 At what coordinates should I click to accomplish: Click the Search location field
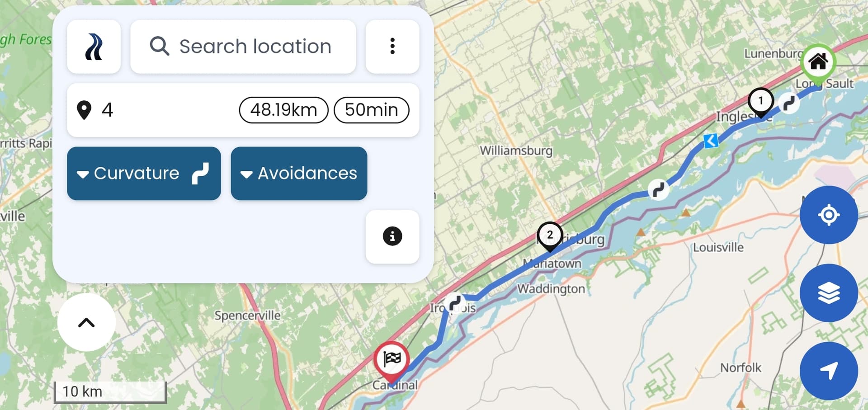[243, 47]
